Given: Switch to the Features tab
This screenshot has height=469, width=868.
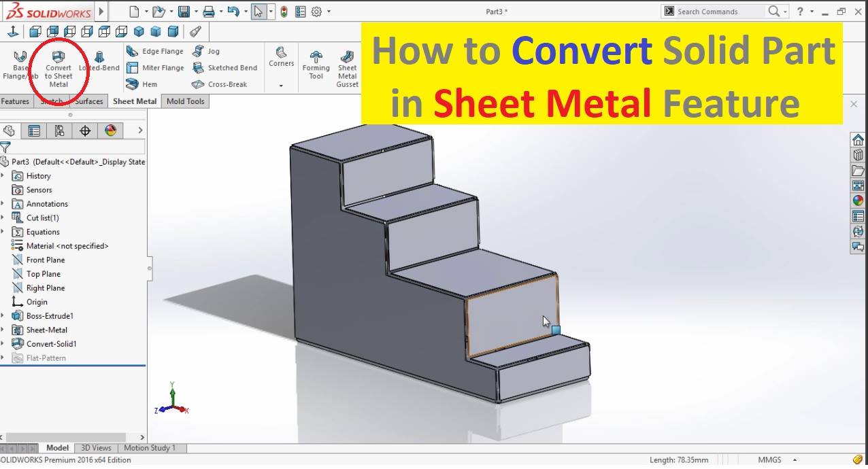Looking at the screenshot, I should tap(15, 101).
